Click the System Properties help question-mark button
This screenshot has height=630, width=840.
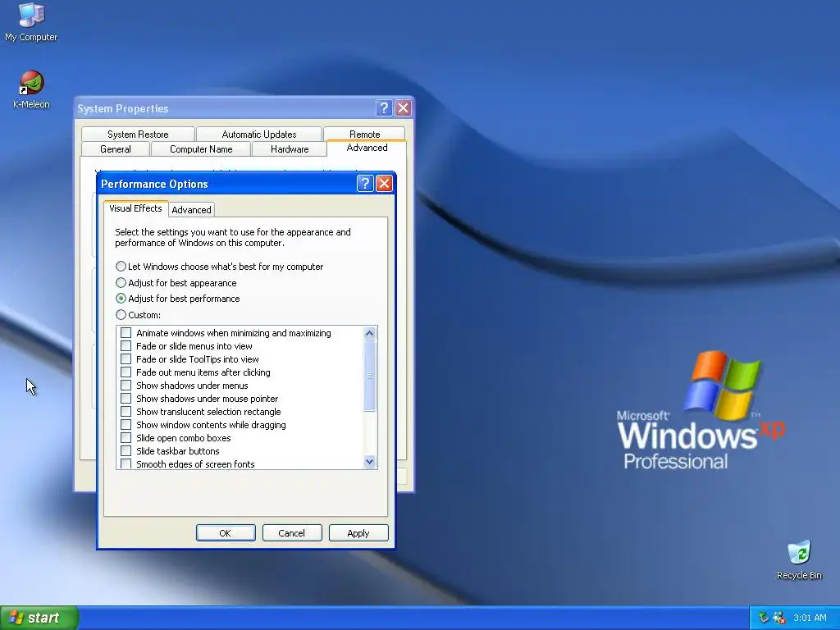(384, 108)
